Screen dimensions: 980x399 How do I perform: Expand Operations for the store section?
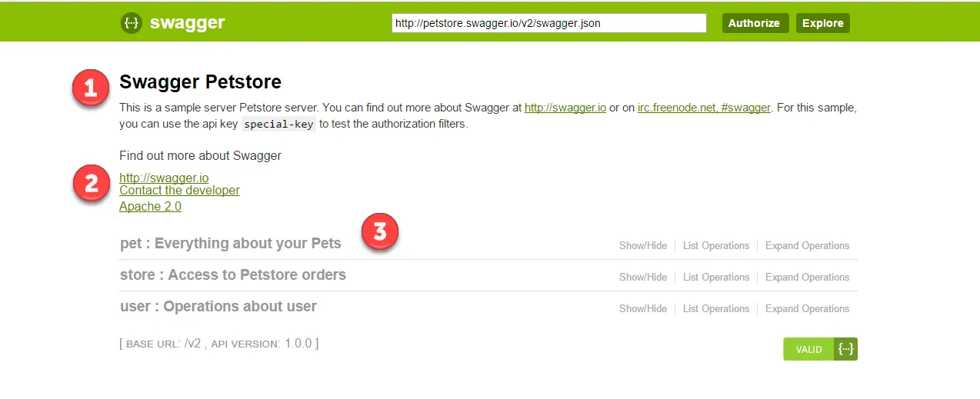807,278
